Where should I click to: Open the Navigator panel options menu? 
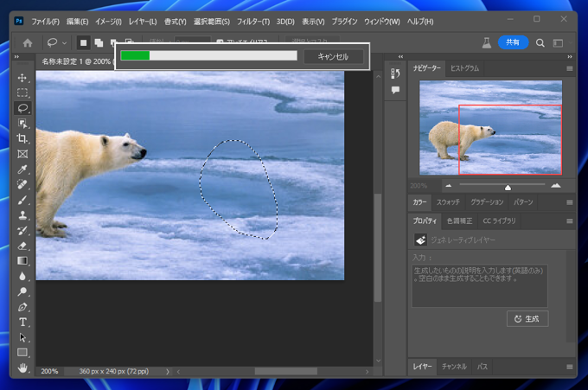[570, 68]
